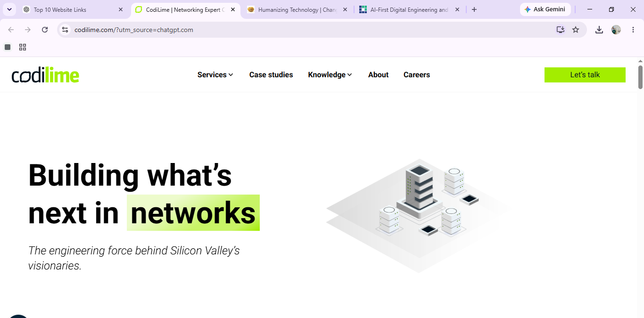
Task: Go back with the back arrow
Action: click(x=11, y=30)
